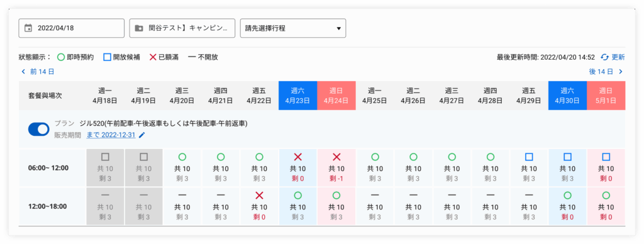Image resolution: width=644 pixels, height=244 pixels.
Task: Click the 2022/04/18 date input field
Action: click(x=72, y=28)
